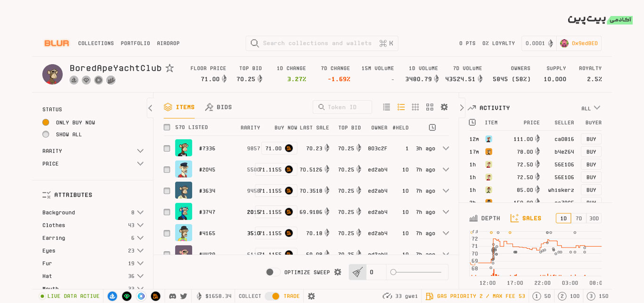Buy the 111.00 activity listing from ca0816
This screenshot has width=644, height=303.
click(591, 139)
